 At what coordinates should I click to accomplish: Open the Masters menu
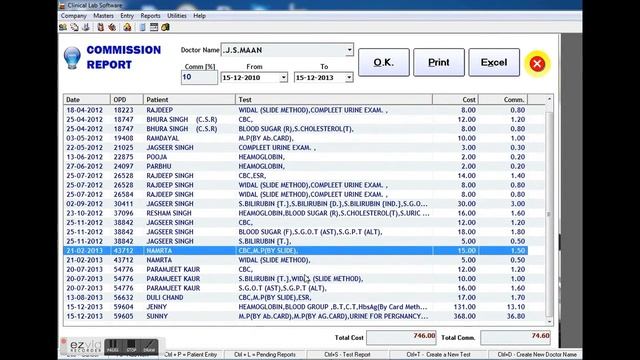103,16
